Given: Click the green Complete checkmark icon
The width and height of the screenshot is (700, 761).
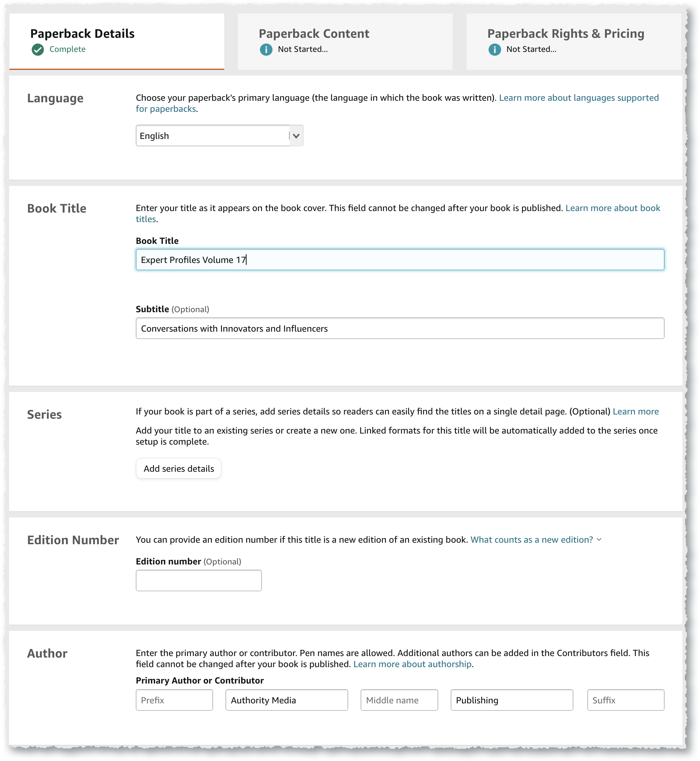Looking at the screenshot, I should [x=38, y=50].
